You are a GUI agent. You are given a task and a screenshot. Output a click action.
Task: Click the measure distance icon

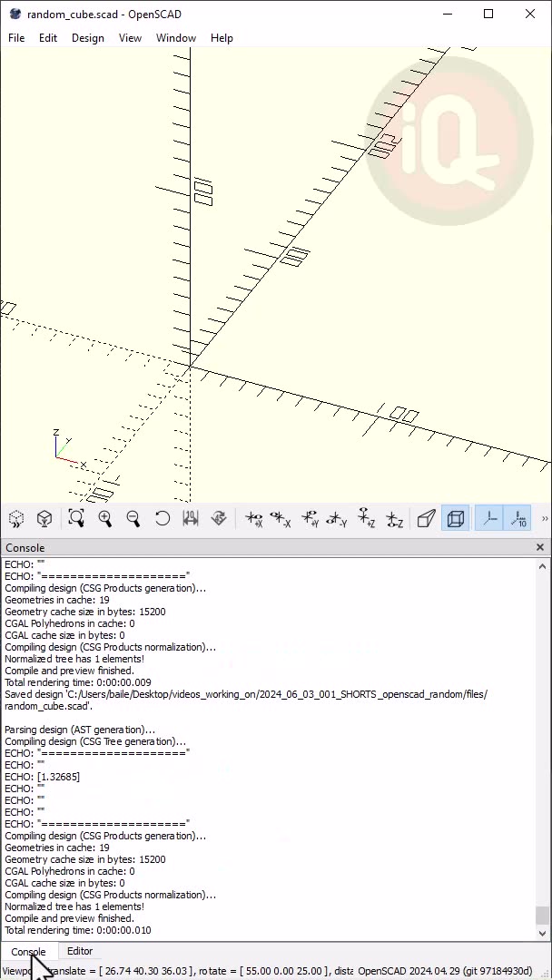click(x=190, y=519)
